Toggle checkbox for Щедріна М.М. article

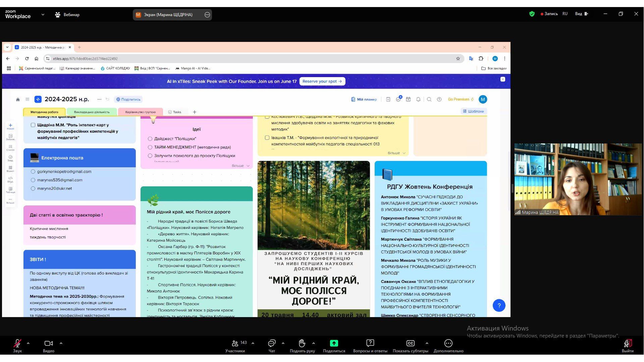tap(33, 125)
